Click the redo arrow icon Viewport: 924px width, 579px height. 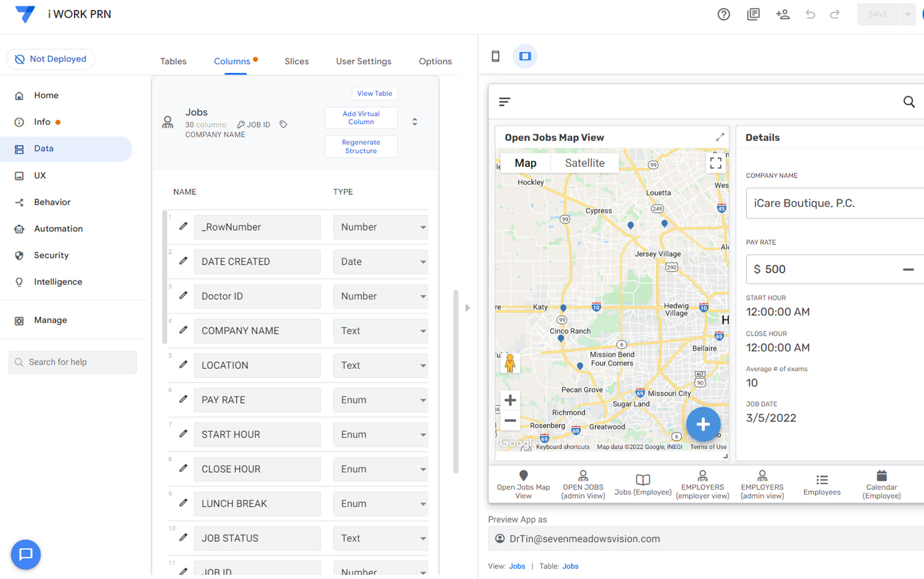(x=834, y=14)
